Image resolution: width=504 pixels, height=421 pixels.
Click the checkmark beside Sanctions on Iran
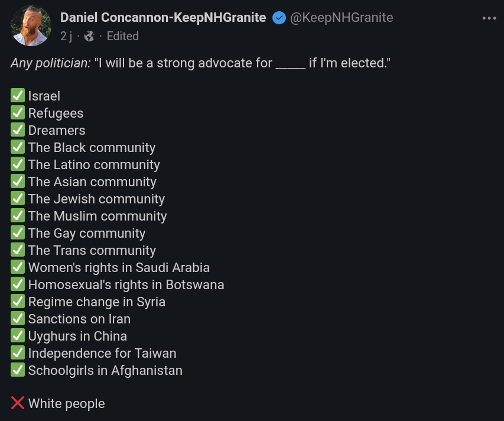(x=18, y=319)
